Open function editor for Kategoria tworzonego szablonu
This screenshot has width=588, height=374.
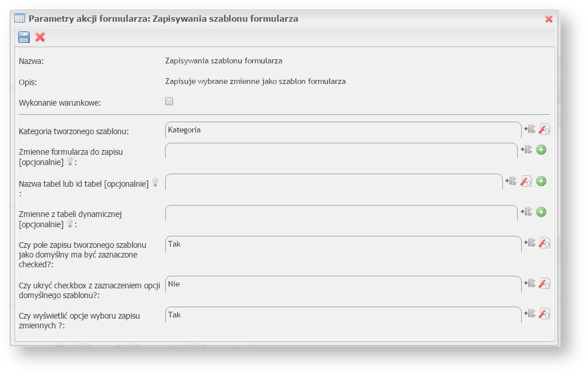tap(545, 130)
